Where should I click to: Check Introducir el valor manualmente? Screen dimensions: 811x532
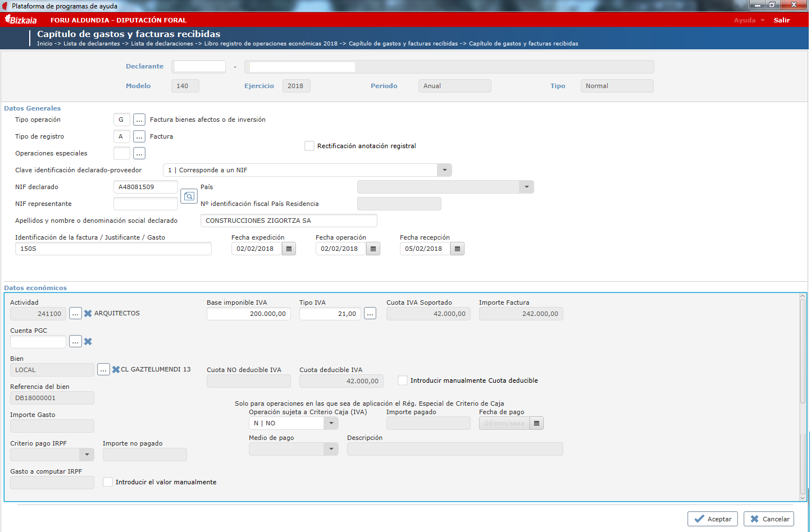click(108, 482)
